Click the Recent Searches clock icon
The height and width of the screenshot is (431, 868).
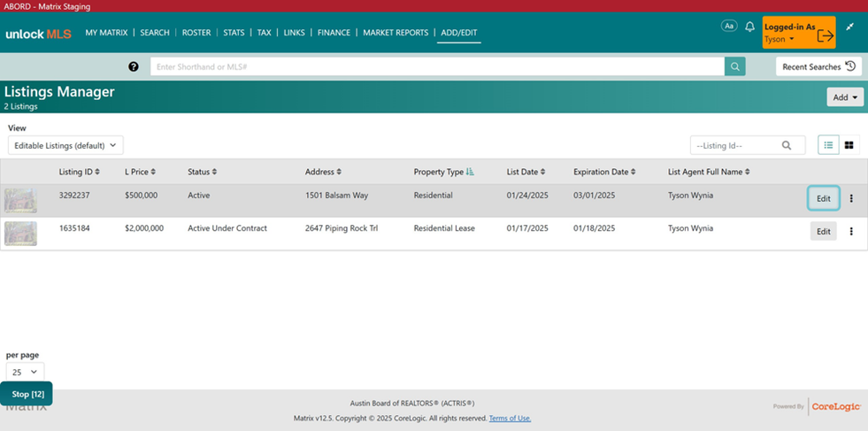pos(850,66)
